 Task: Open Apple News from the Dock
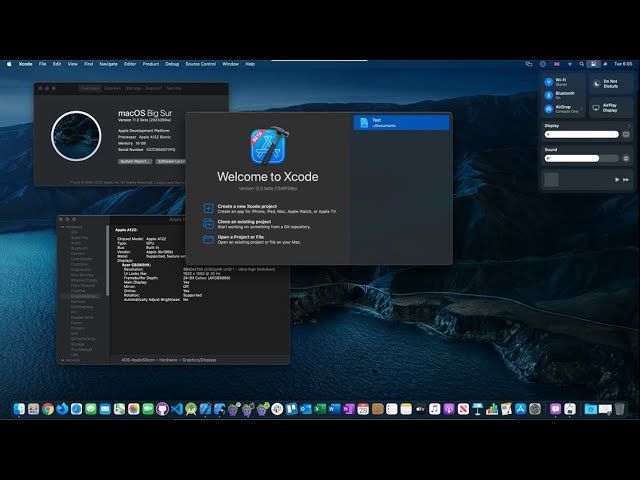pyautogui.click(x=463, y=409)
